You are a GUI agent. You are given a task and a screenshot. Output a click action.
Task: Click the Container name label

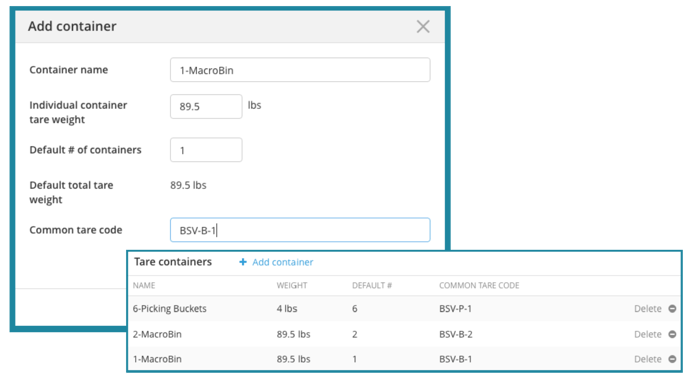tap(68, 70)
